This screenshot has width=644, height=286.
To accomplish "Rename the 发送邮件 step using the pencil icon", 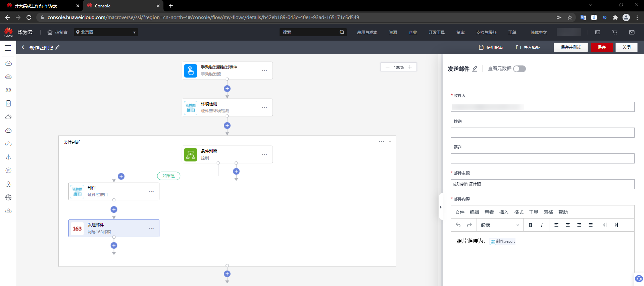I will [x=475, y=69].
